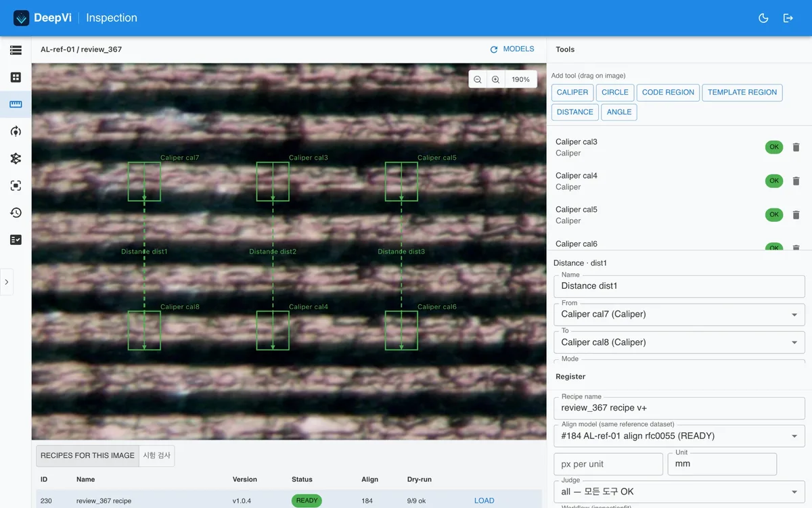Open the Align model dropdown
This screenshot has height=508, width=812.
(x=679, y=436)
